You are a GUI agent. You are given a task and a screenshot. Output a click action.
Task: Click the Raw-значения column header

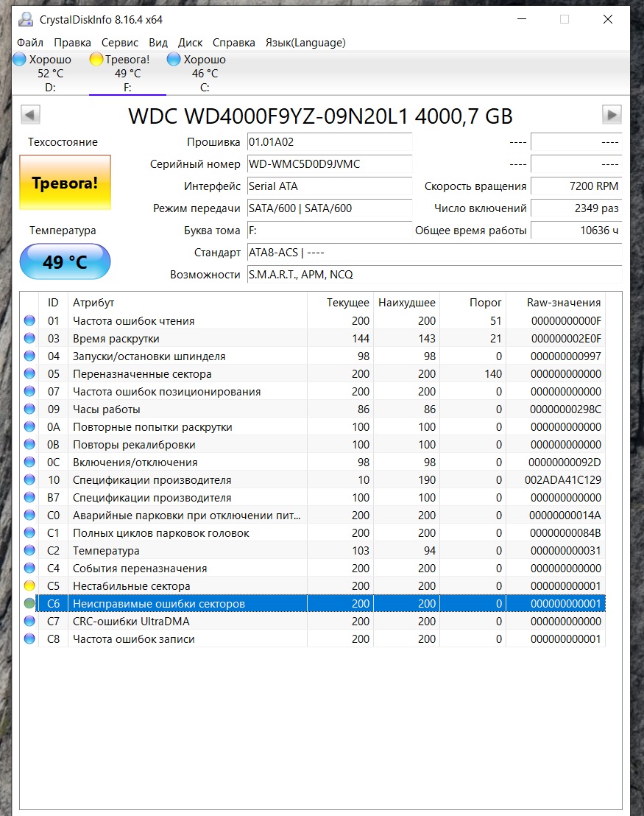(556, 303)
